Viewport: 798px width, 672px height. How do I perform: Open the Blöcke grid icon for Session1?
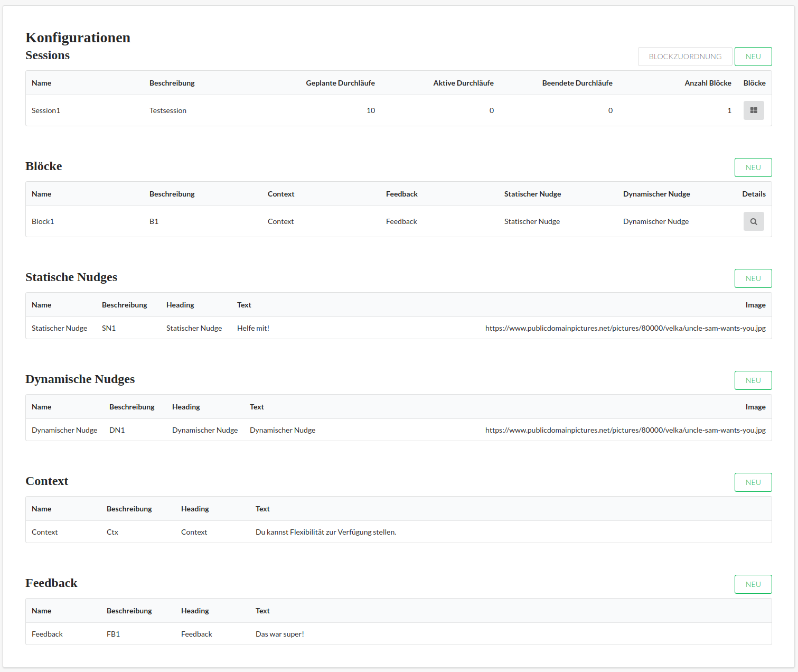[x=754, y=110]
